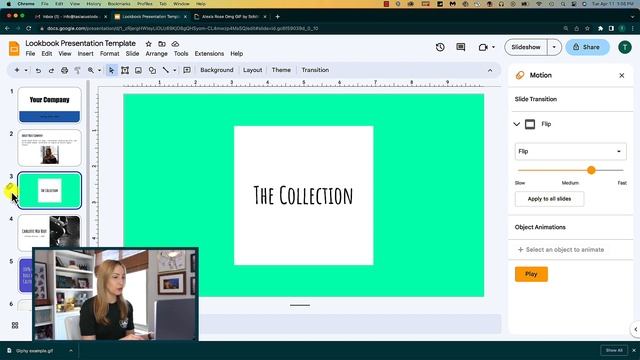
Task: Click the account avatar T
Action: 624,47
